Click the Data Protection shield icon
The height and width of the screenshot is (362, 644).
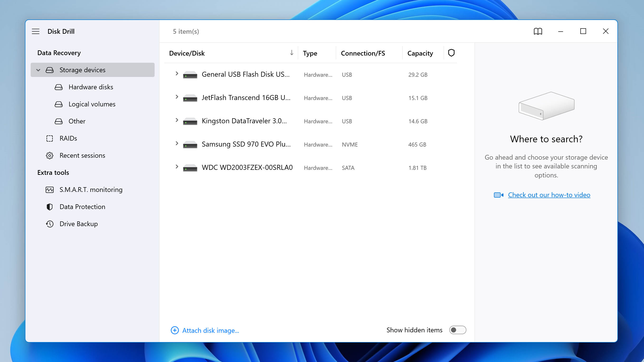(49, 207)
